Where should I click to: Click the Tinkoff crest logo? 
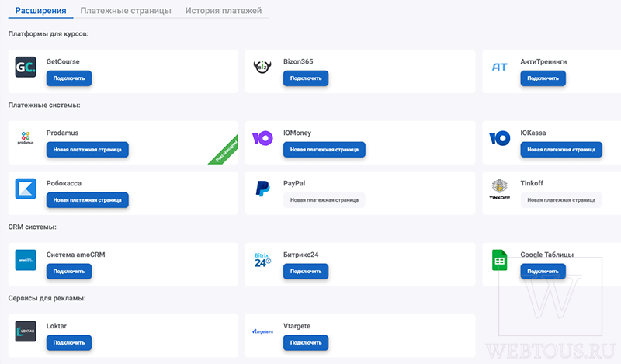pos(499,189)
